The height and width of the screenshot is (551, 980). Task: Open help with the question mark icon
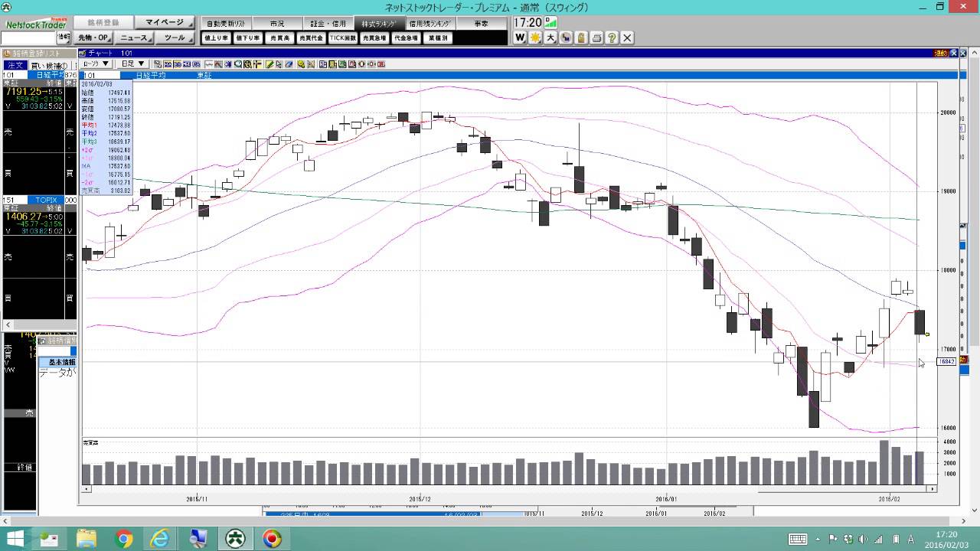pos(612,37)
